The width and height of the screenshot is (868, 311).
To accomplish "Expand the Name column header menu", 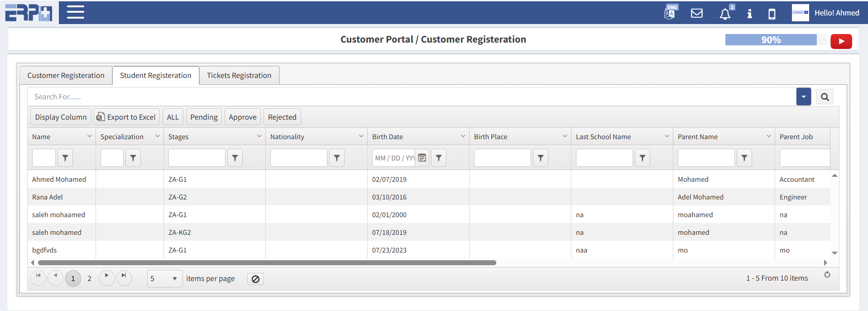I will [89, 136].
